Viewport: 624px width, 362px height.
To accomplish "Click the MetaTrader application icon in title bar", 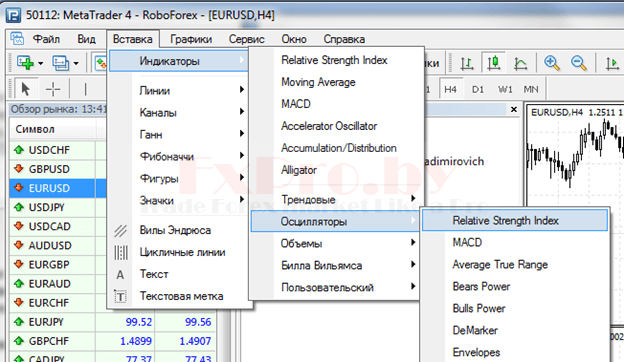I will pyautogui.click(x=14, y=15).
